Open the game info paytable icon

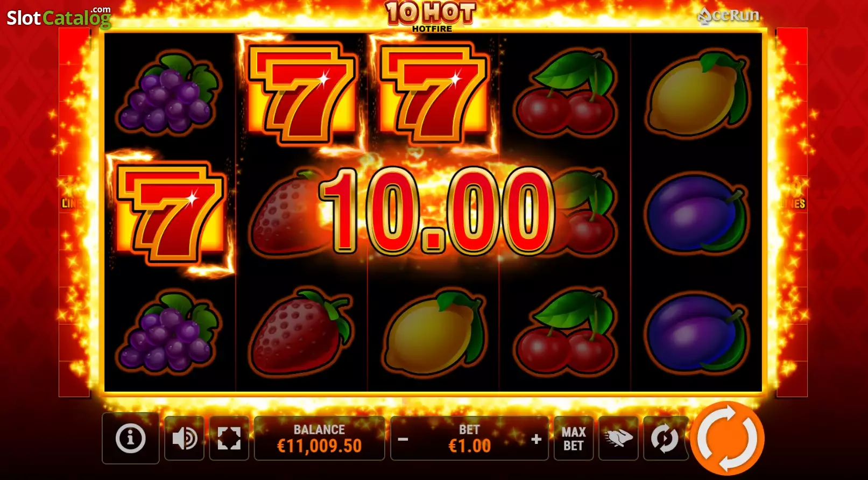[130, 438]
